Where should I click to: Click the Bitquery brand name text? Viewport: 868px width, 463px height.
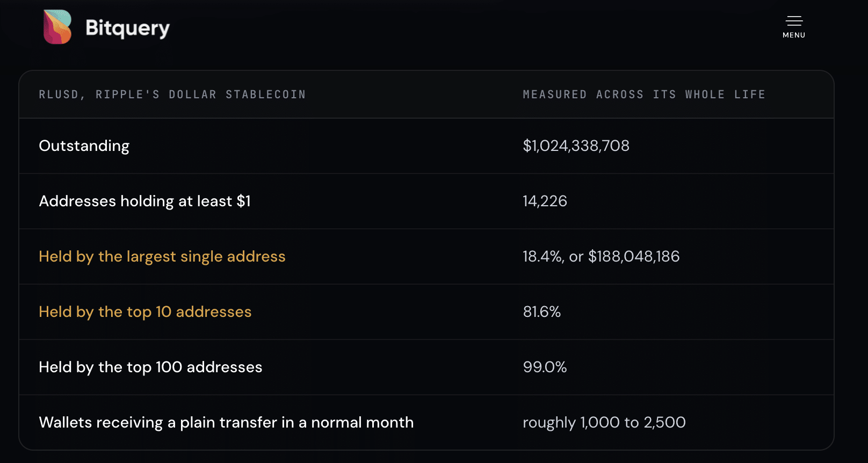pos(127,28)
